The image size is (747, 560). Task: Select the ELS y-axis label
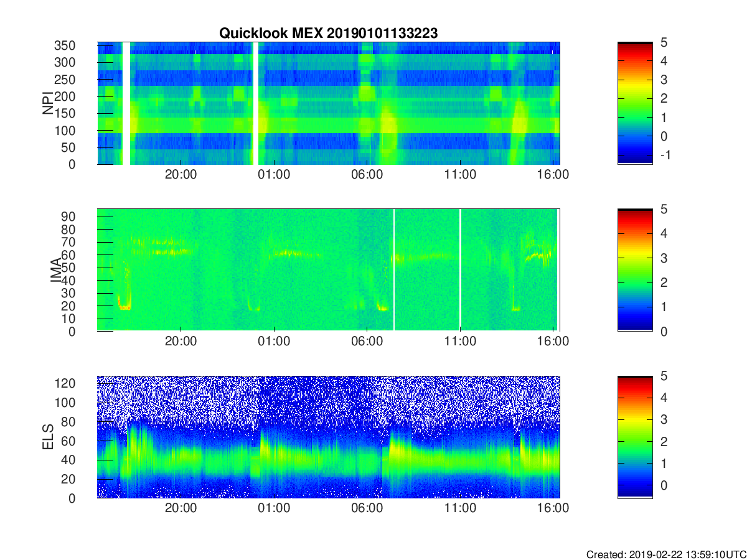(47, 437)
